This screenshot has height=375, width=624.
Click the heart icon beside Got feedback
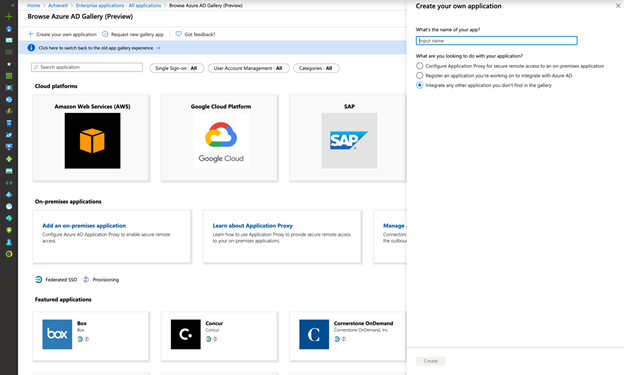pos(179,34)
